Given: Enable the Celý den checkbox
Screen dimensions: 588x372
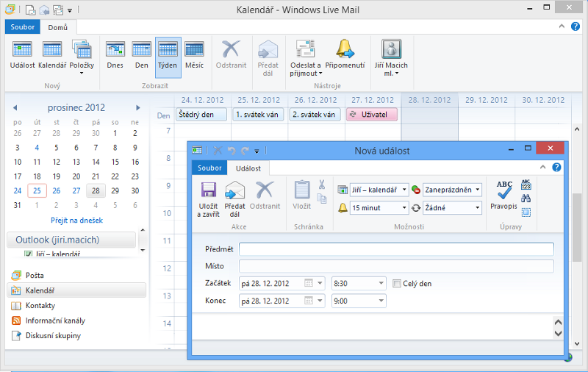Looking at the screenshot, I should point(397,284).
